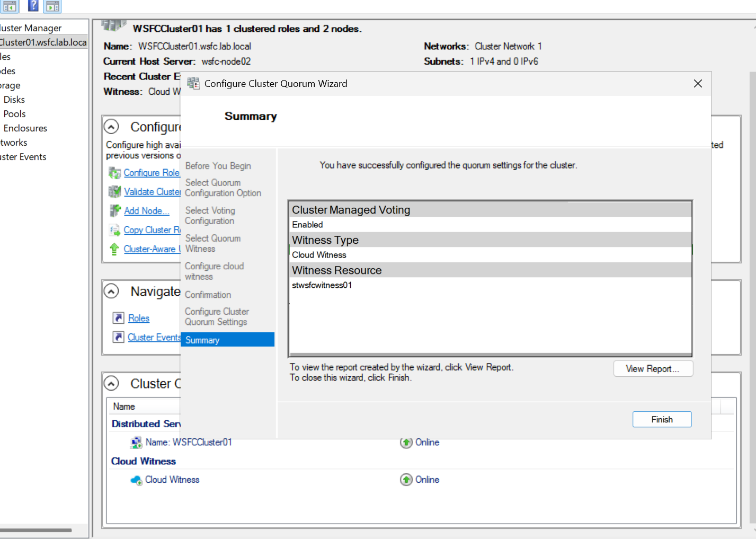Select the Name: WSFCCluster01 resource row

(x=421, y=443)
